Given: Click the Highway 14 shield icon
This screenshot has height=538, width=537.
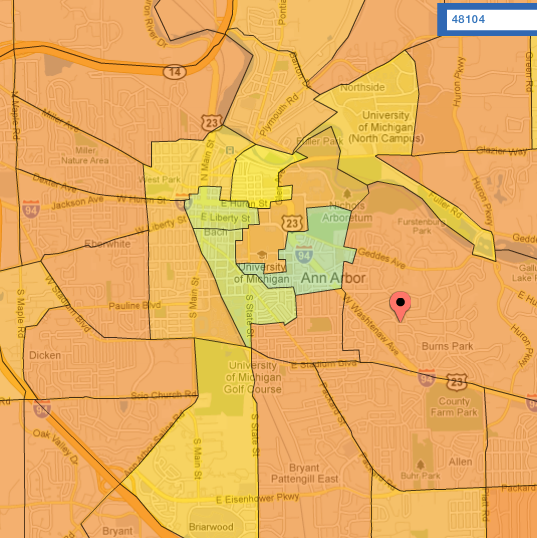Looking at the screenshot, I should [x=175, y=72].
